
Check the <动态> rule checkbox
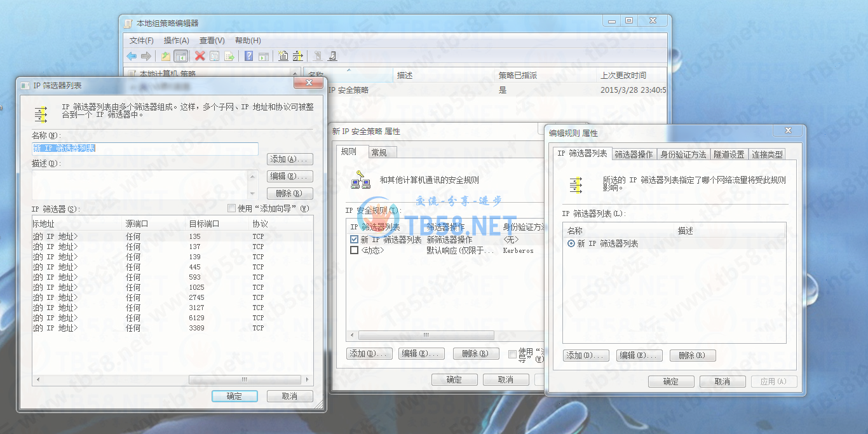click(354, 250)
